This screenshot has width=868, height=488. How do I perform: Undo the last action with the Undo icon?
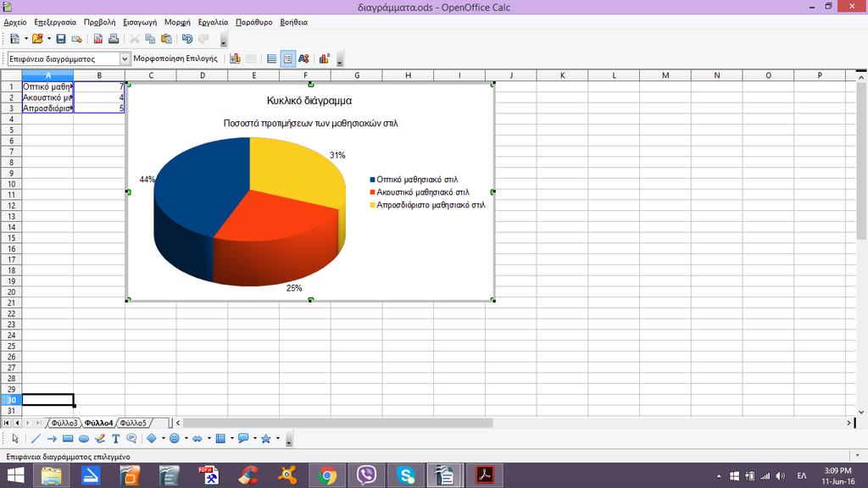tap(187, 39)
